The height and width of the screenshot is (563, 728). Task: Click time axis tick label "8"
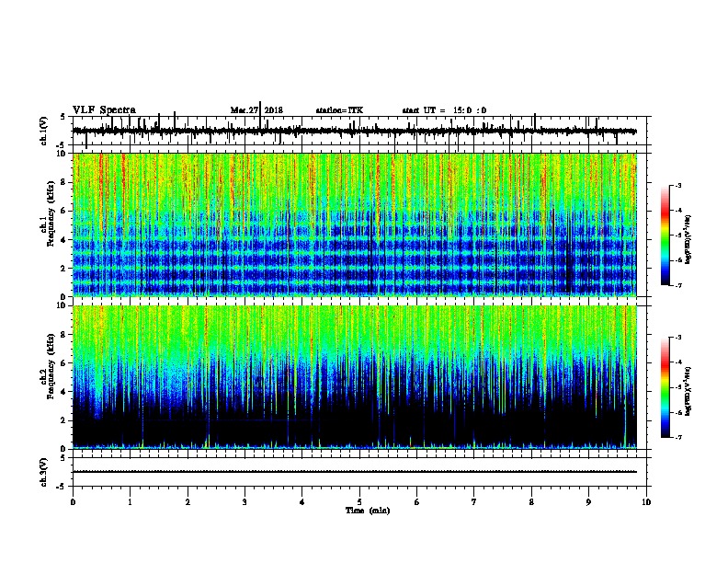(531, 502)
